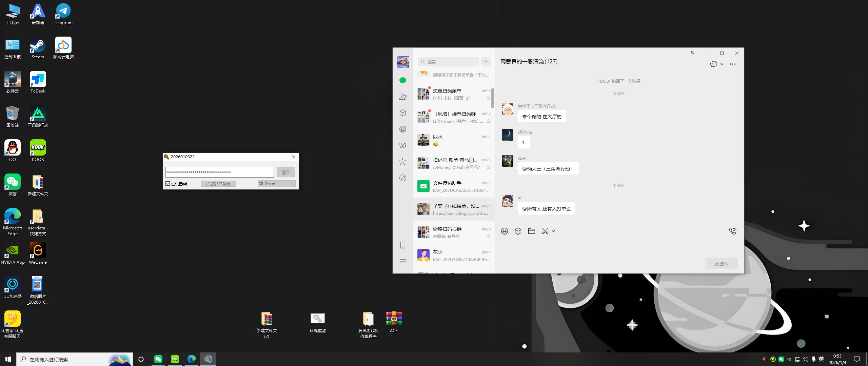Expand the chat bubble dropdown arrow in header
The image size is (868, 366).
pos(722,64)
